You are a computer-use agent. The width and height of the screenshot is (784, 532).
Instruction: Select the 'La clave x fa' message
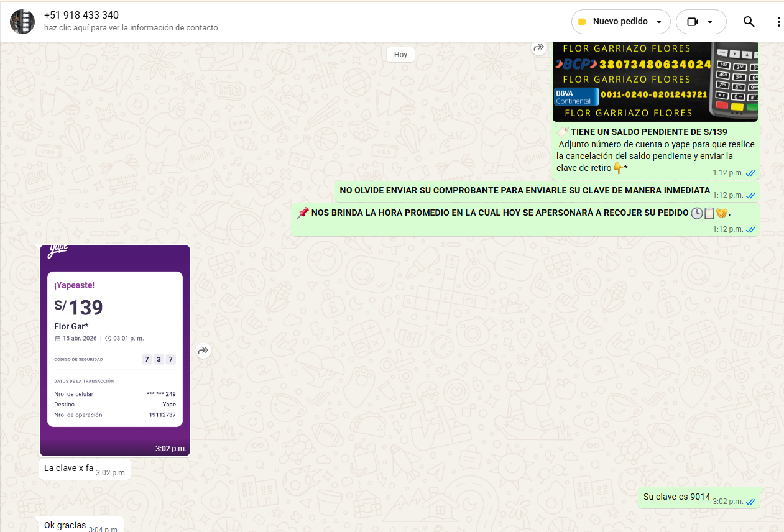tap(68, 468)
